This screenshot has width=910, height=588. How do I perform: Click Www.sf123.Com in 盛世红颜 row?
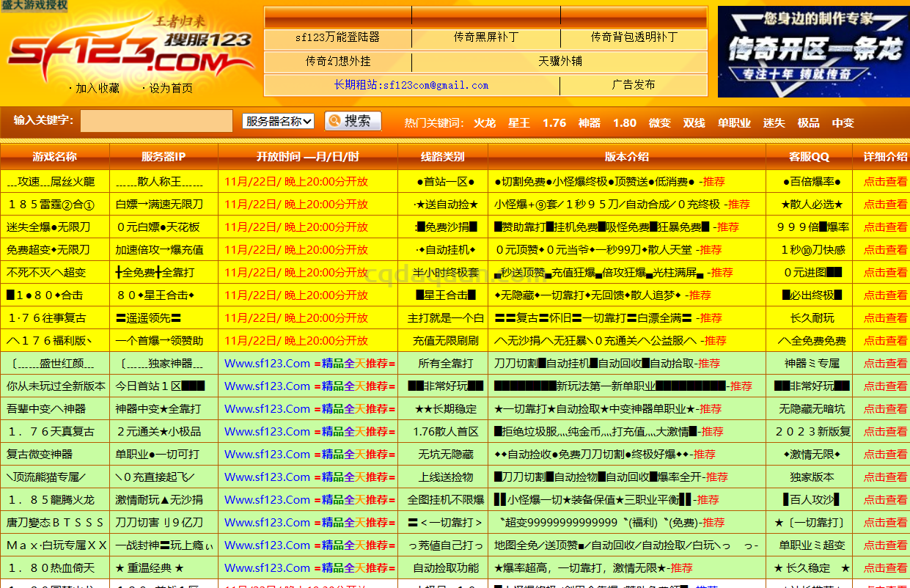267,364
